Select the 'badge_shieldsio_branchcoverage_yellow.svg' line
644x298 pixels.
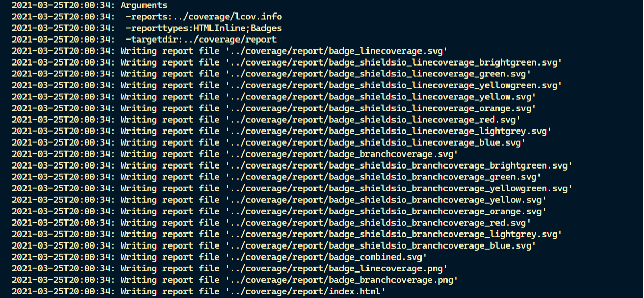[x=279, y=200]
